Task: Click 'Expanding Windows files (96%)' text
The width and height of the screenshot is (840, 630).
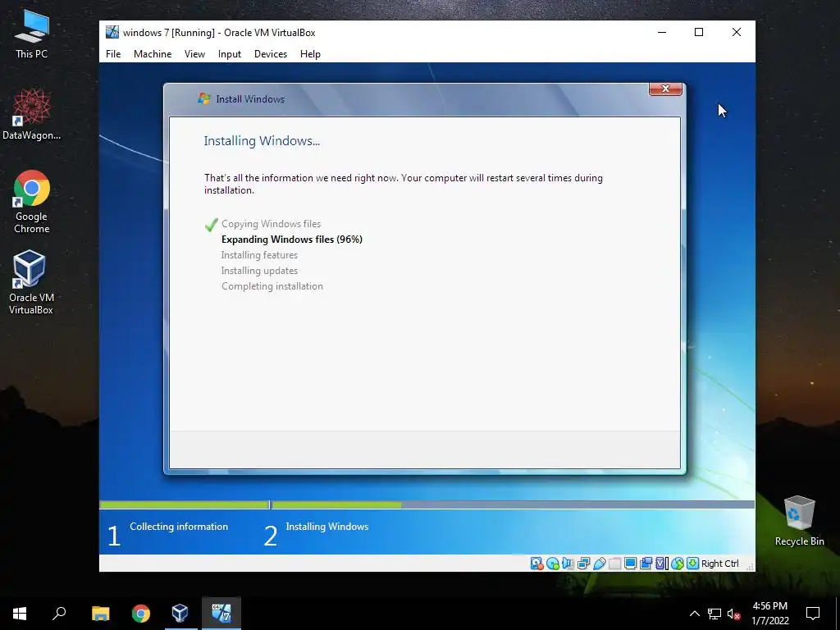Action: 292,240
